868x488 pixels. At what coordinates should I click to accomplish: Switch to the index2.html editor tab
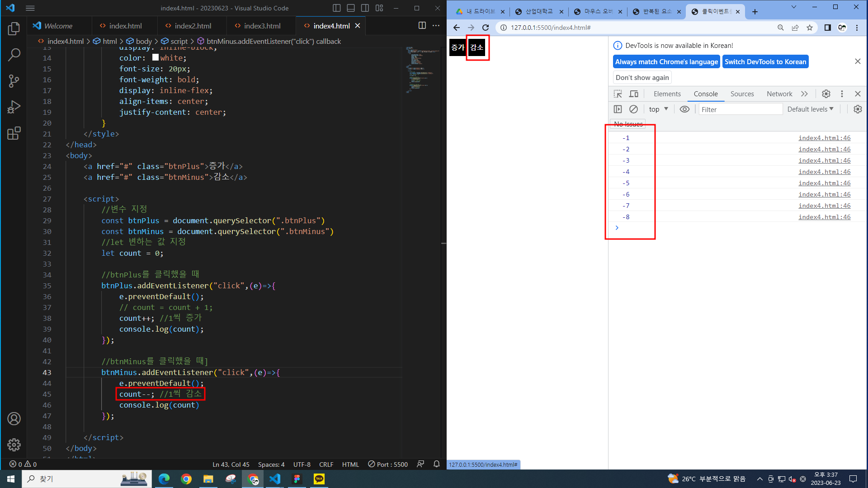coord(193,26)
